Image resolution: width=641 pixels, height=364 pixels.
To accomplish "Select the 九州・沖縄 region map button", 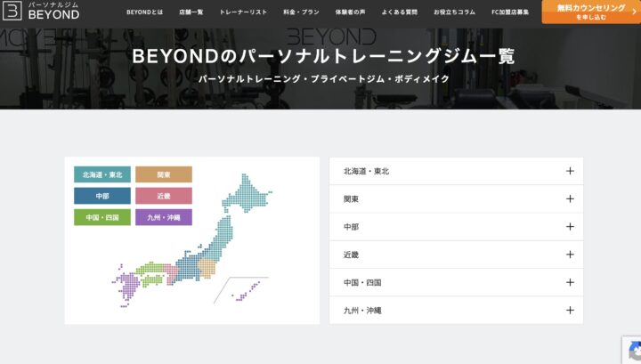I will [164, 217].
